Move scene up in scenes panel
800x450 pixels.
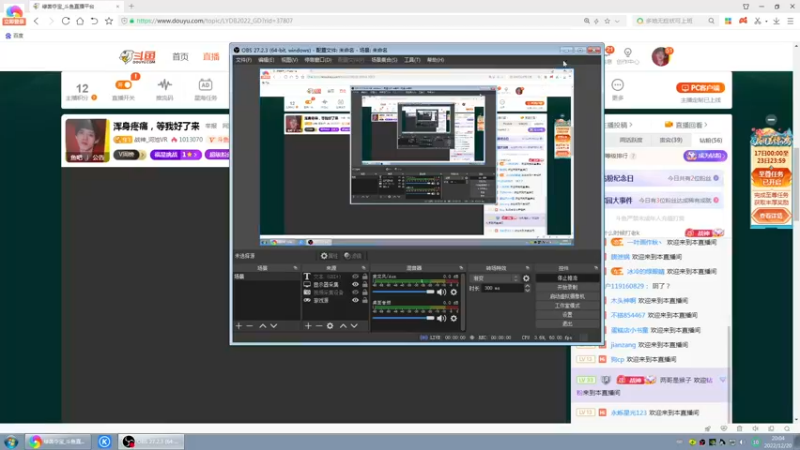pyautogui.click(x=263, y=326)
